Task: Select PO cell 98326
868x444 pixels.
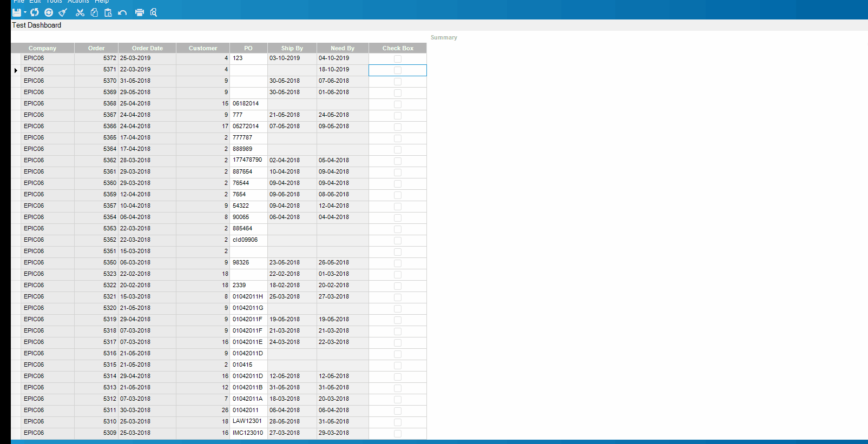Action: tap(248, 263)
